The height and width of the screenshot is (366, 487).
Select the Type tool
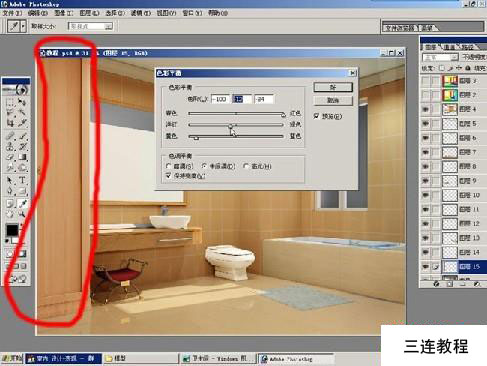[22, 180]
